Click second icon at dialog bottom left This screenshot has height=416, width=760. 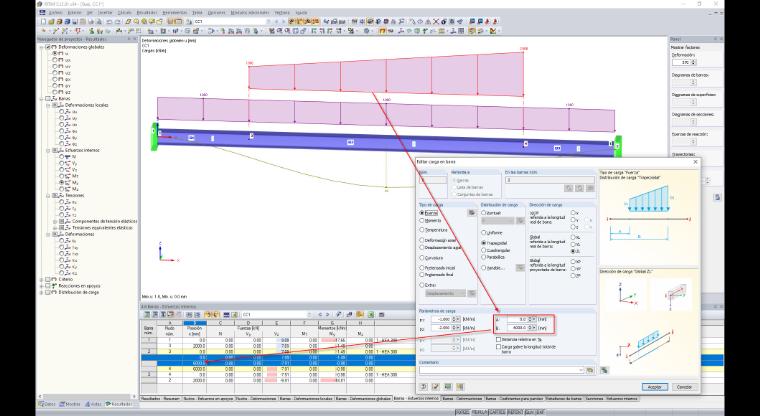click(435, 386)
